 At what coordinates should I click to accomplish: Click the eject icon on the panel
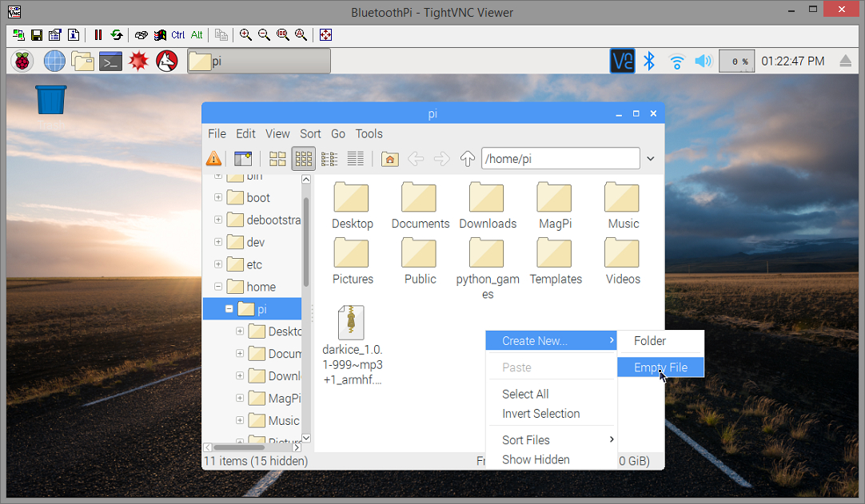845,61
